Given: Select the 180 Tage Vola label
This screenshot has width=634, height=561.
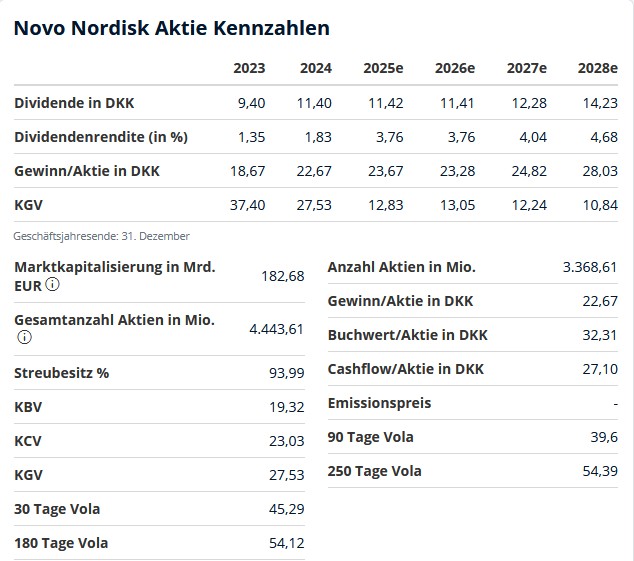Looking at the screenshot, I should tap(61, 543).
